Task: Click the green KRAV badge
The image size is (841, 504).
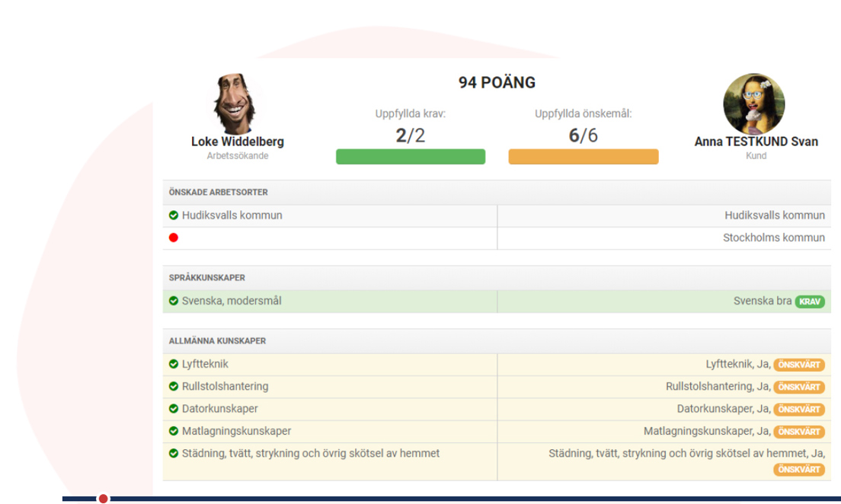Action: coord(810,301)
